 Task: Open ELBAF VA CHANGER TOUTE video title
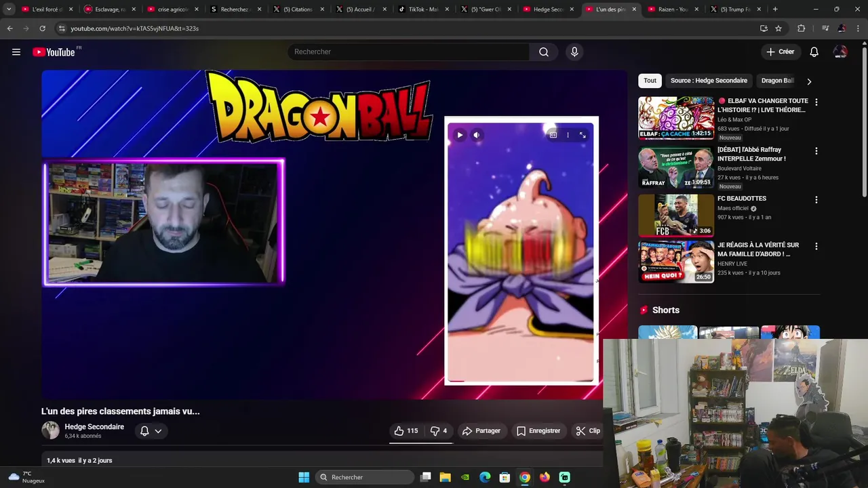coord(763,105)
